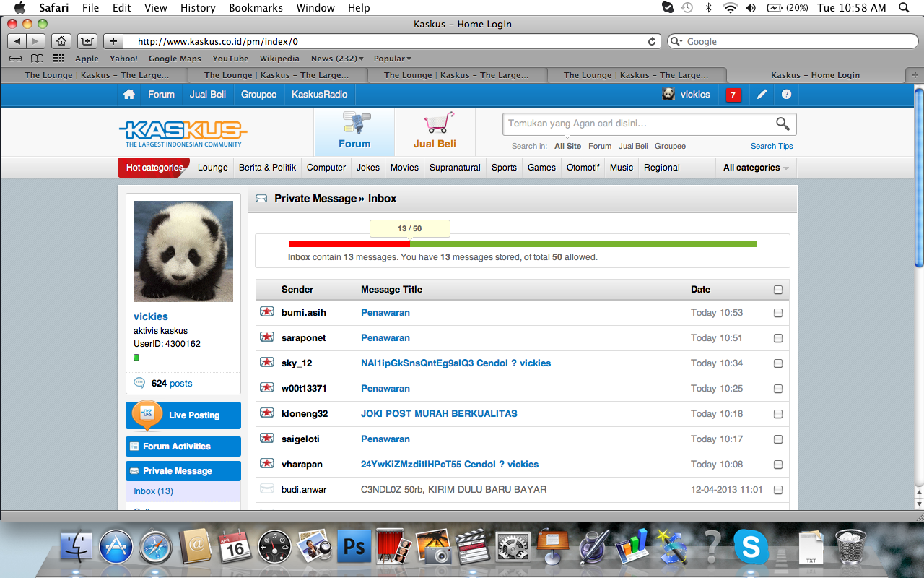
Task: Open the Google search engine dropdown
Action: pyautogui.click(x=676, y=42)
